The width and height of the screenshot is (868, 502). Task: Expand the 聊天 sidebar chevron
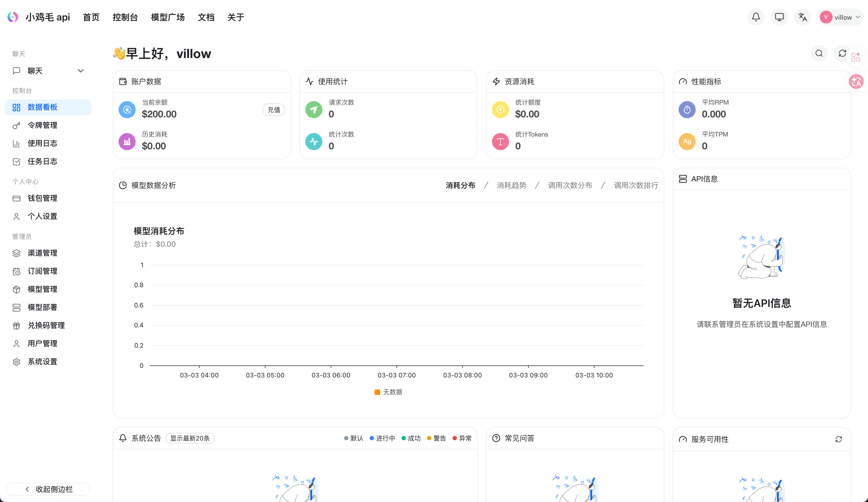(x=81, y=71)
